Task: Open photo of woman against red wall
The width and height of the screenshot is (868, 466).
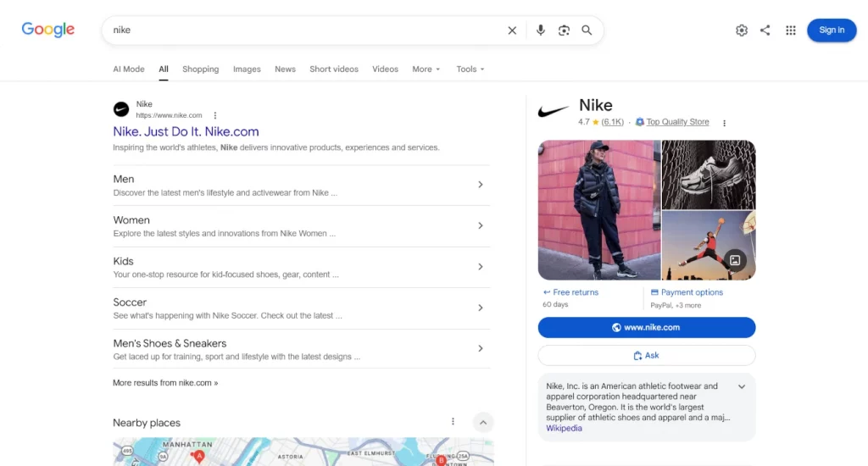Action: point(599,210)
